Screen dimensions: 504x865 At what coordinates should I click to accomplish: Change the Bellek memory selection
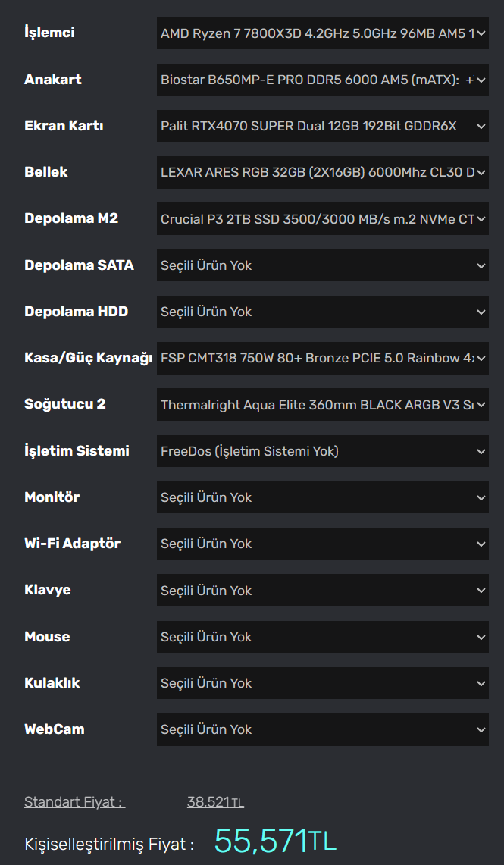[x=322, y=172]
